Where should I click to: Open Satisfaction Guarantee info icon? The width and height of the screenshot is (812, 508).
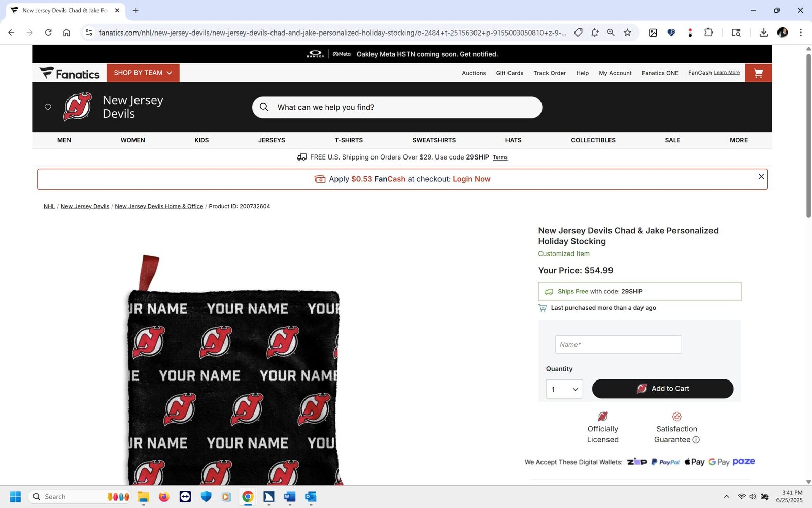point(696,440)
